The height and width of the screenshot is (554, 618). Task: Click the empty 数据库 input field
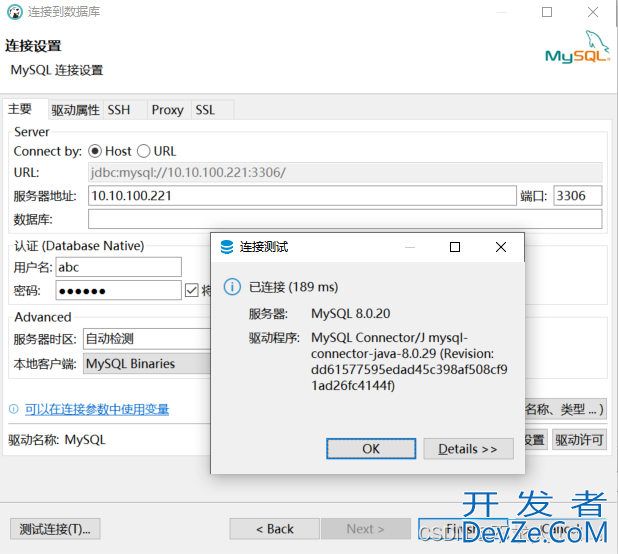coord(345,219)
